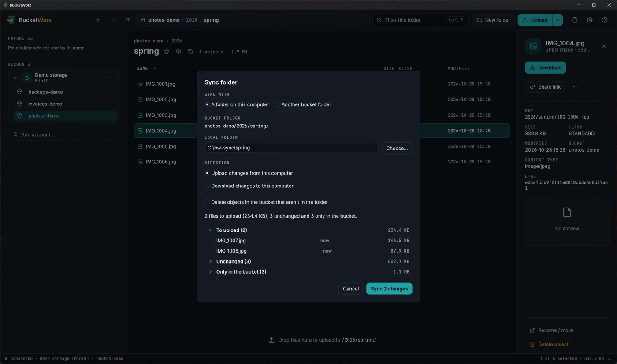Click the BucketWorx logo icon
Image resolution: width=617 pixels, height=364 pixels.
pyautogui.click(x=11, y=20)
